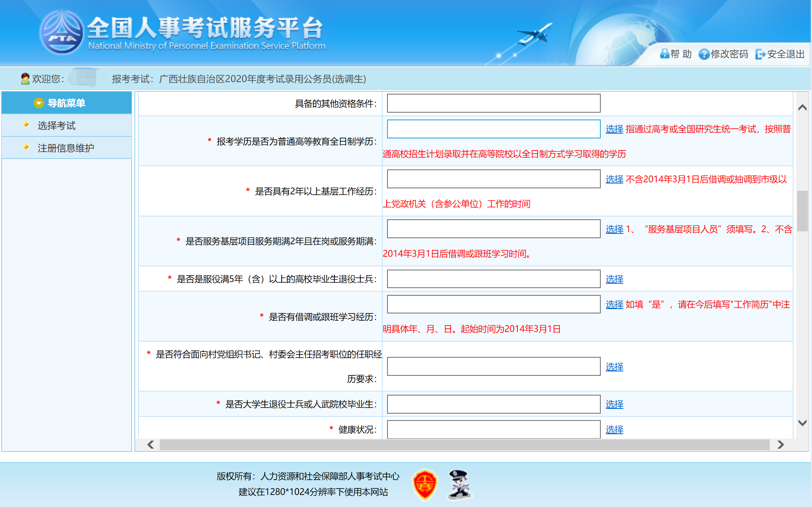Click 帮助 link in top bar
The height and width of the screenshot is (507, 812).
[x=681, y=54]
